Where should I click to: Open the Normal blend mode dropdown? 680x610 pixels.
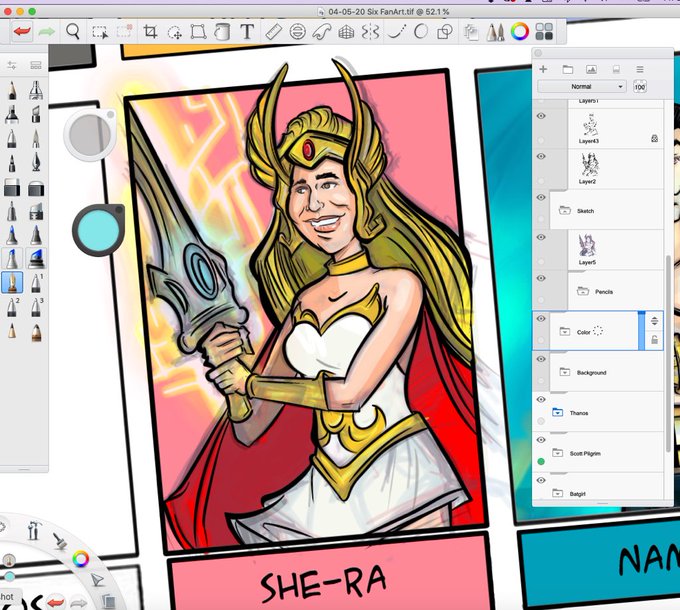(x=582, y=86)
